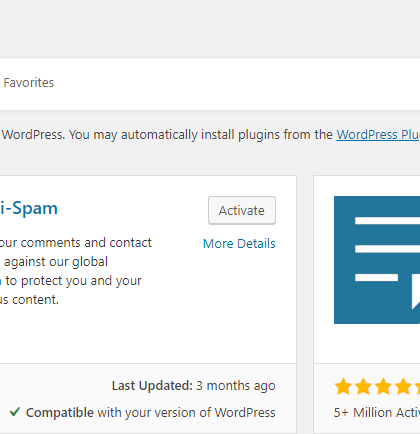Open the Favorites tab

pos(28,83)
